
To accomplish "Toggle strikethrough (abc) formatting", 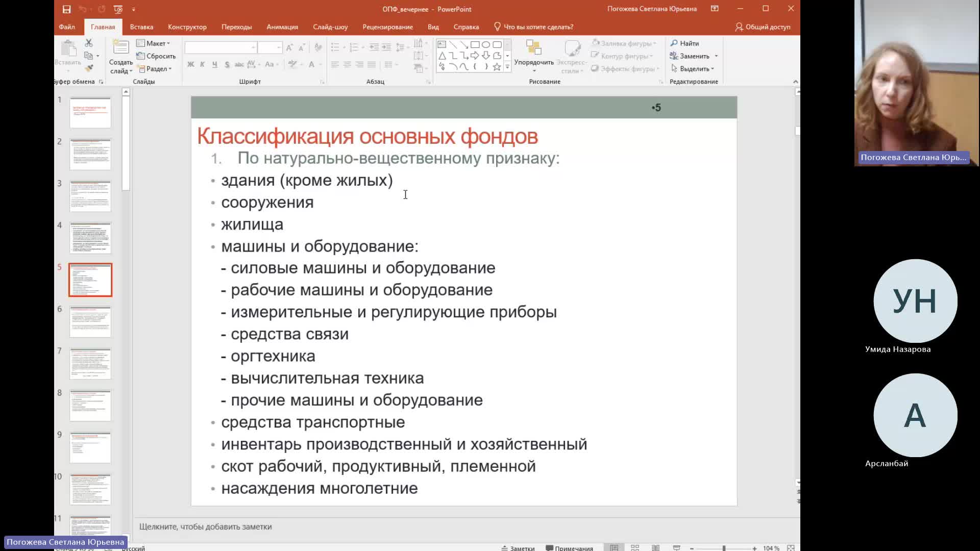I will tap(239, 64).
